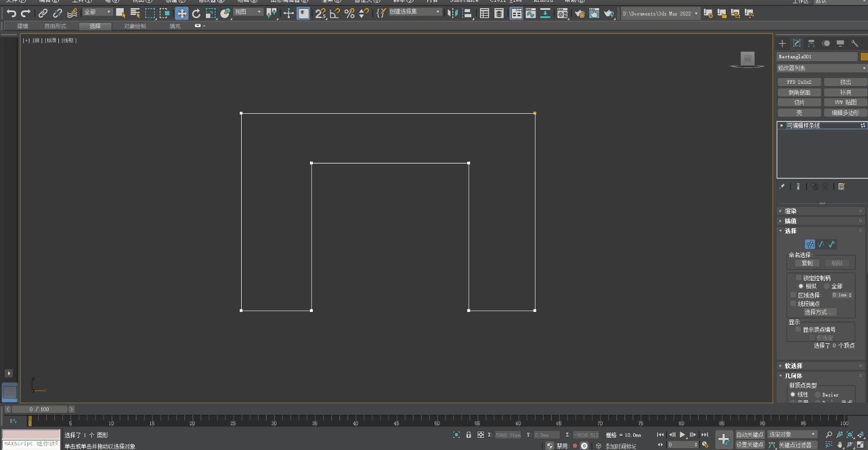The height and width of the screenshot is (450, 868).
Task: Apply the 挤出 modifier button
Action: [845, 82]
